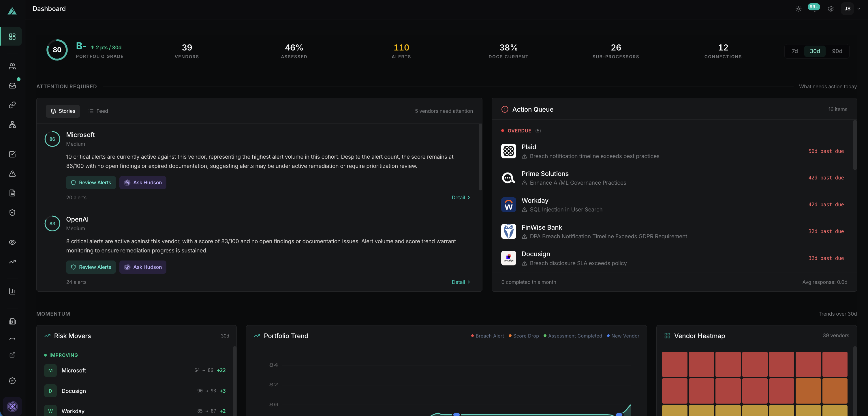Image resolution: width=868 pixels, height=416 pixels.
Task: Click the Workday logo in Action Queue
Action: 508,205
